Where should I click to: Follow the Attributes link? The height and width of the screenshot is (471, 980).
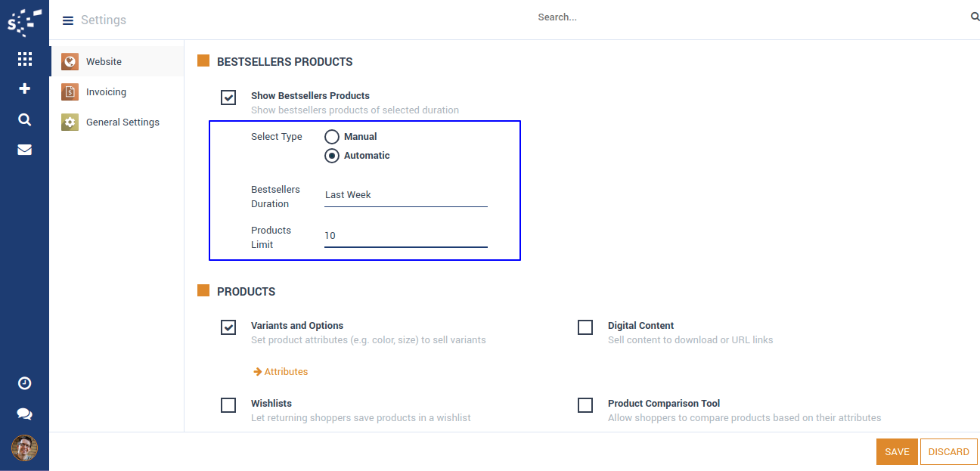pyautogui.click(x=285, y=372)
